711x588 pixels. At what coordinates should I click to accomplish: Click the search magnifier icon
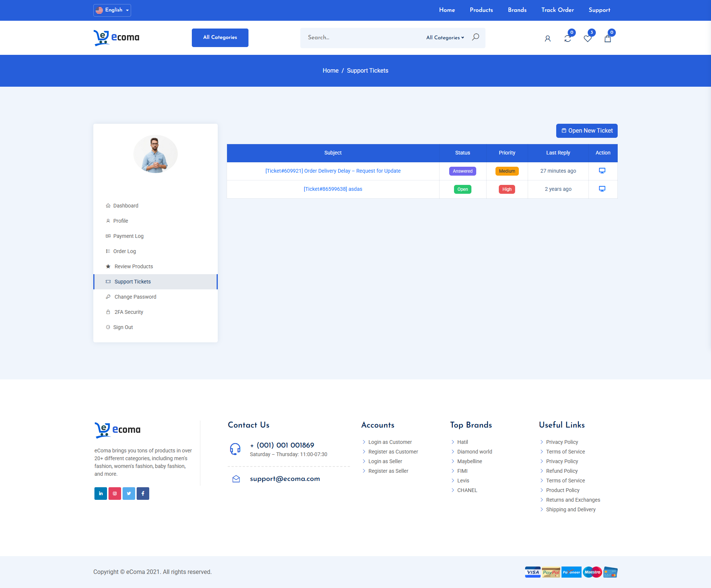click(475, 37)
